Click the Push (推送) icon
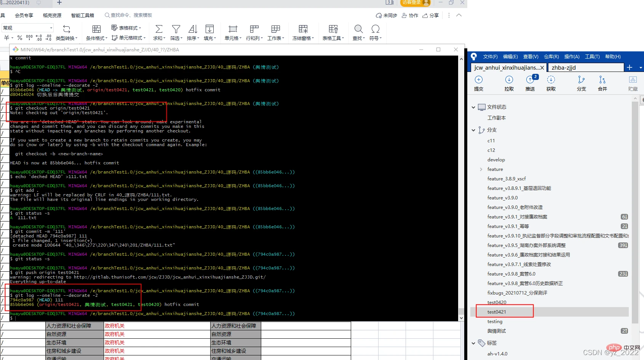The width and height of the screenshot is (644, 360). [530, 80]
